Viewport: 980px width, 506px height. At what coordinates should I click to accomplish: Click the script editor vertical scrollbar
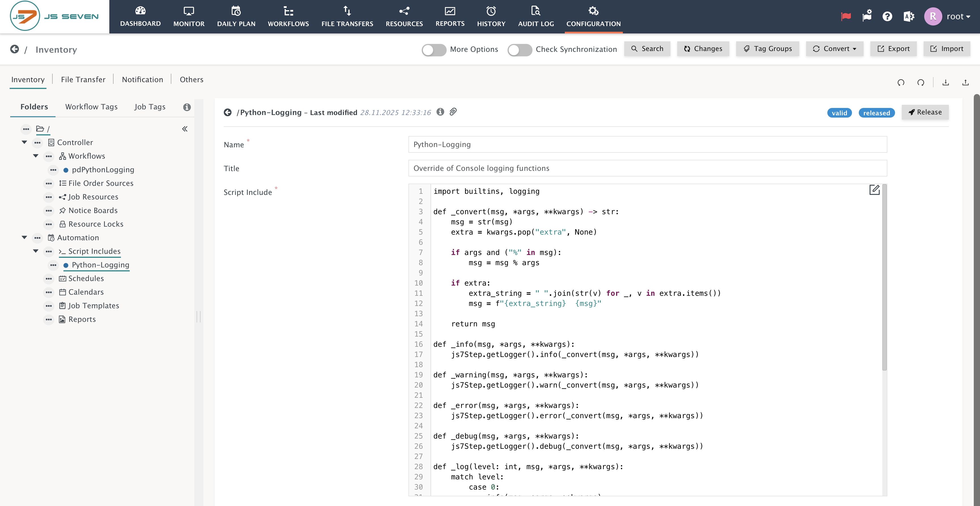click(884, 278)
